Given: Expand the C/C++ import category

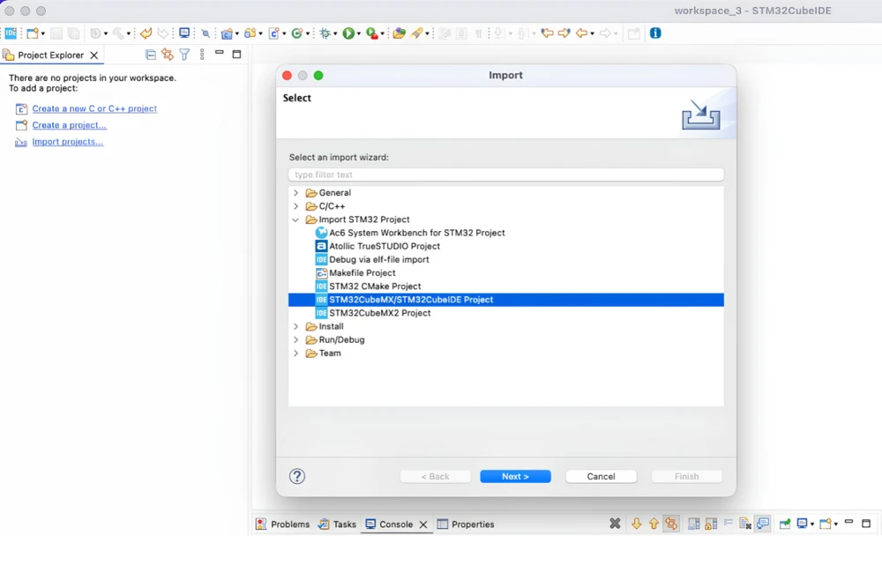Looking at the screenshot, I should 295,206.
